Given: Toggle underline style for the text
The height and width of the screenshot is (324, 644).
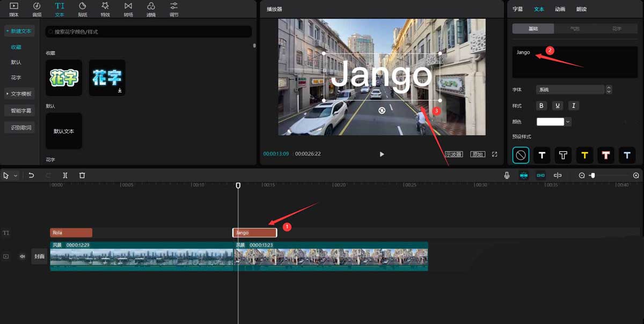Looking at the screenshot, I should coord(557,106).
